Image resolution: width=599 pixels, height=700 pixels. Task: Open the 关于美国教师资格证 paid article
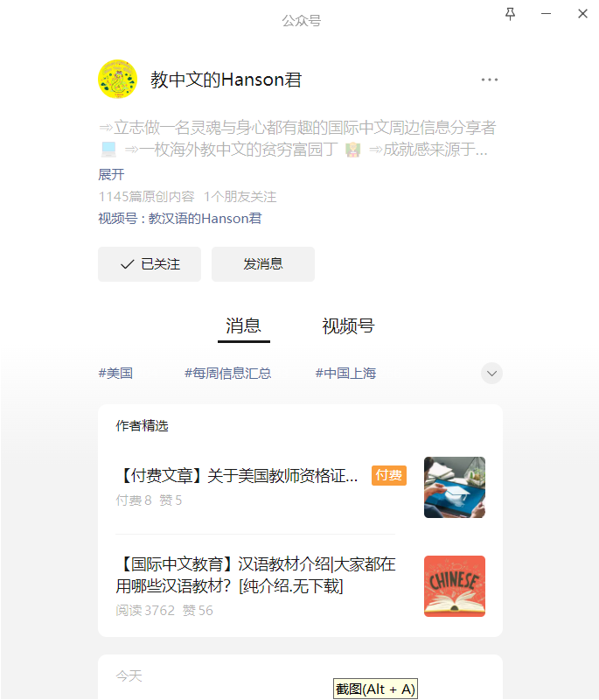click(237, 476)
